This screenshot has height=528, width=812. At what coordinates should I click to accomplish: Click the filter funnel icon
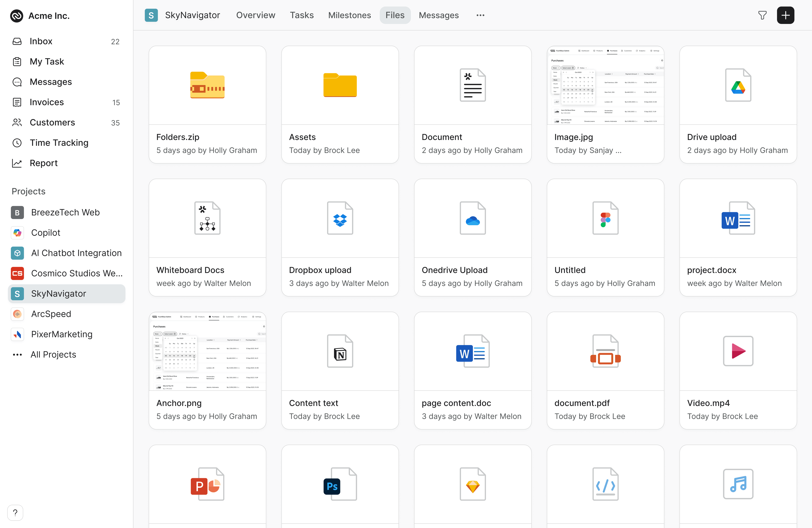(762, 15)
